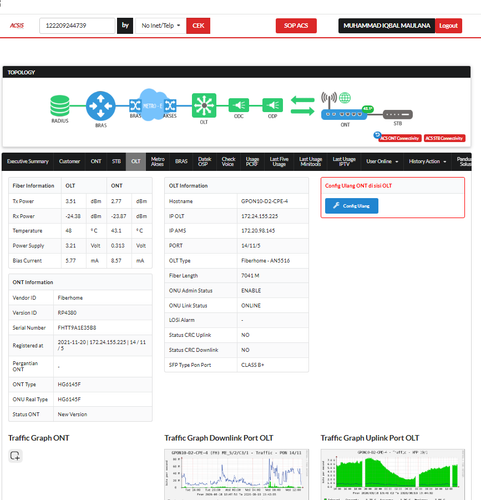Click the Config Ulang ONT di sisi OLT heading
Viewport: 481px width, 500px height.
pyautogui.click(x=358, y=186)
